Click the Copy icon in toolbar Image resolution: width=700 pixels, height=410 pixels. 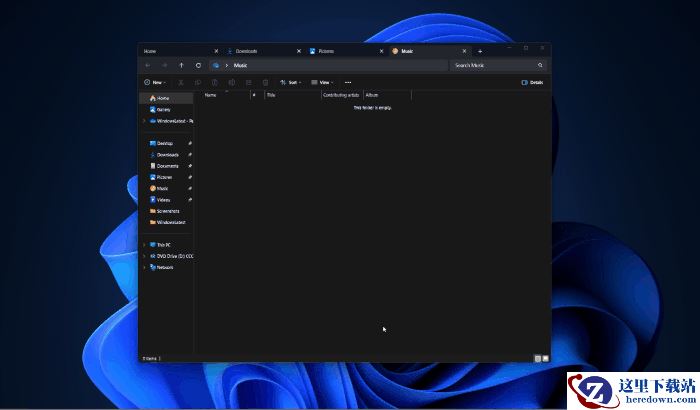coord(198,83)
